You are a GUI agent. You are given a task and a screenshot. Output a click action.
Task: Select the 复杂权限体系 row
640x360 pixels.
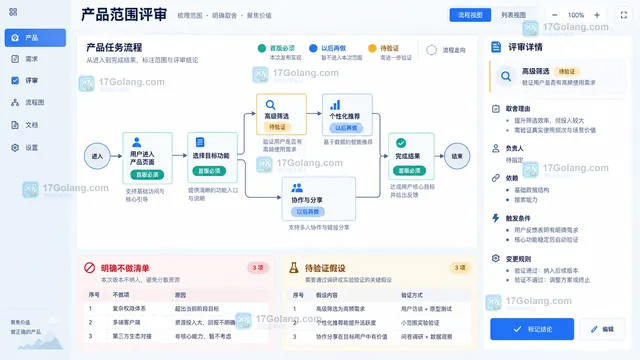coord(176,309)
